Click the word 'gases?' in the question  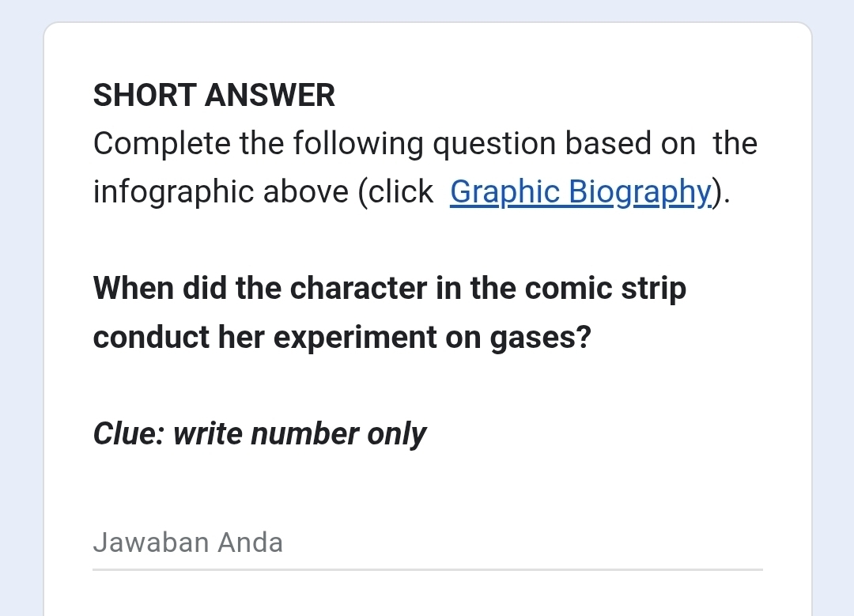click(x=540, y=337)
